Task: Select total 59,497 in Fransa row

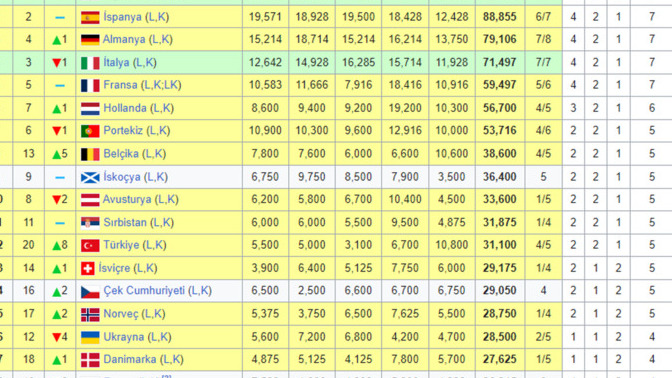Action: coord(499,85)
